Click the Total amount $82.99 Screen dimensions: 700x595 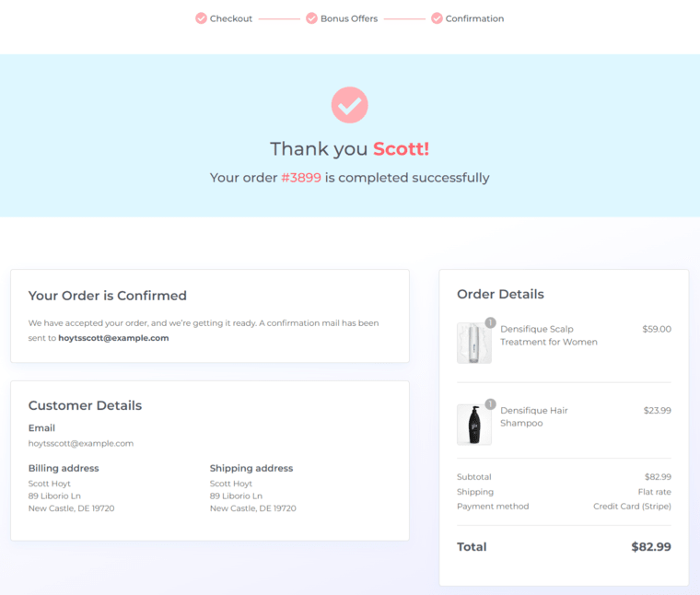[x=651, y=547]
